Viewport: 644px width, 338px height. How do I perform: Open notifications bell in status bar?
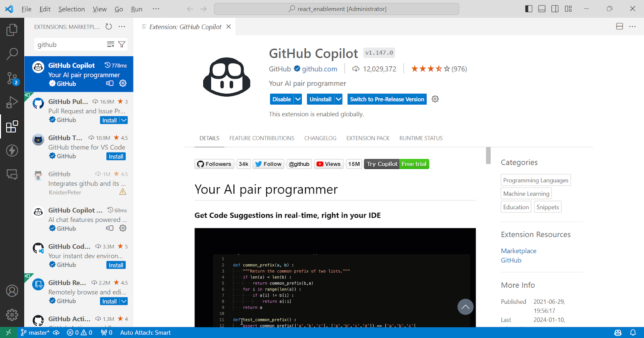tap(633, 332)
